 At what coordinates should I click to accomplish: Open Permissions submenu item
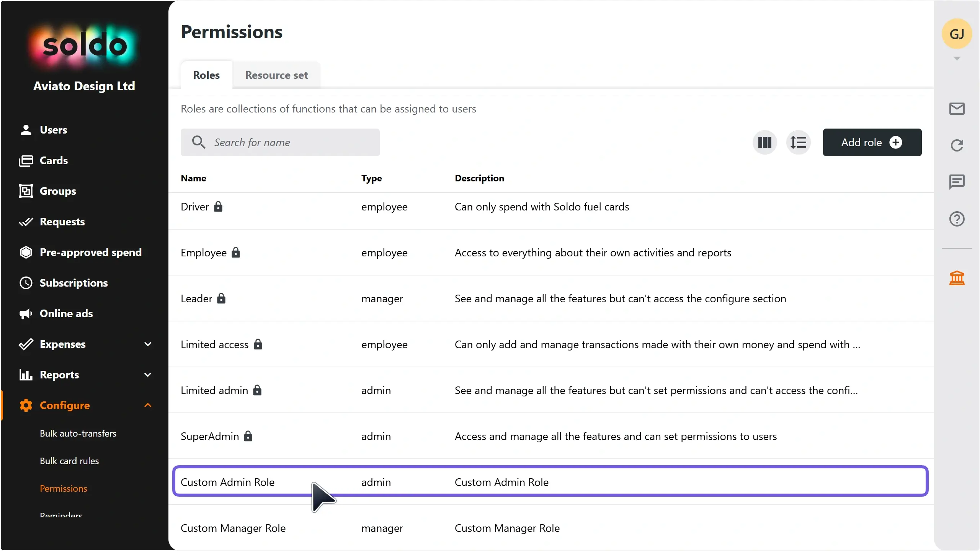pyautogui.click(x=64, y=489)
